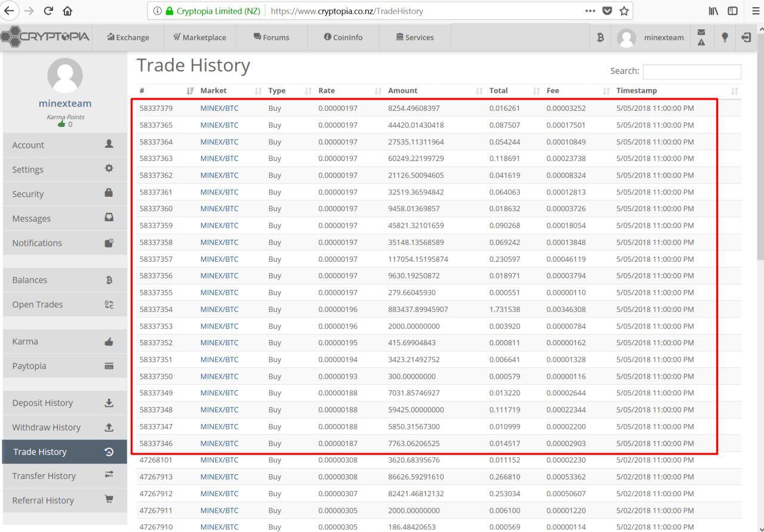Open the Withdraw History sidebar item
The image size is (764, 532).
click(64, 427)
